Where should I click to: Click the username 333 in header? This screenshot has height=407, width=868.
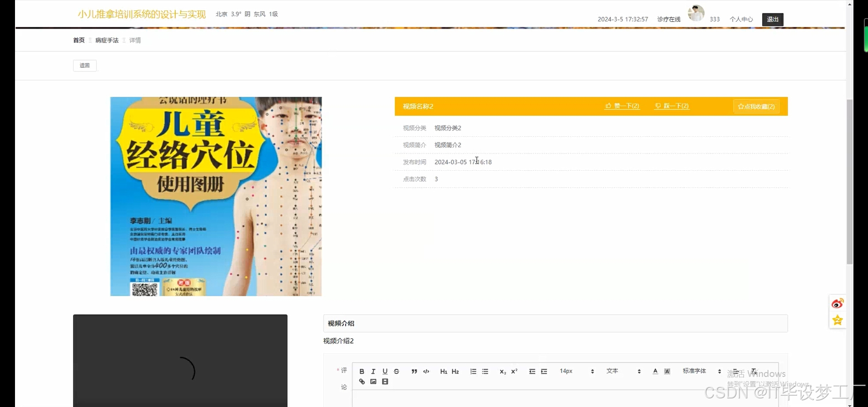(714, 19)
